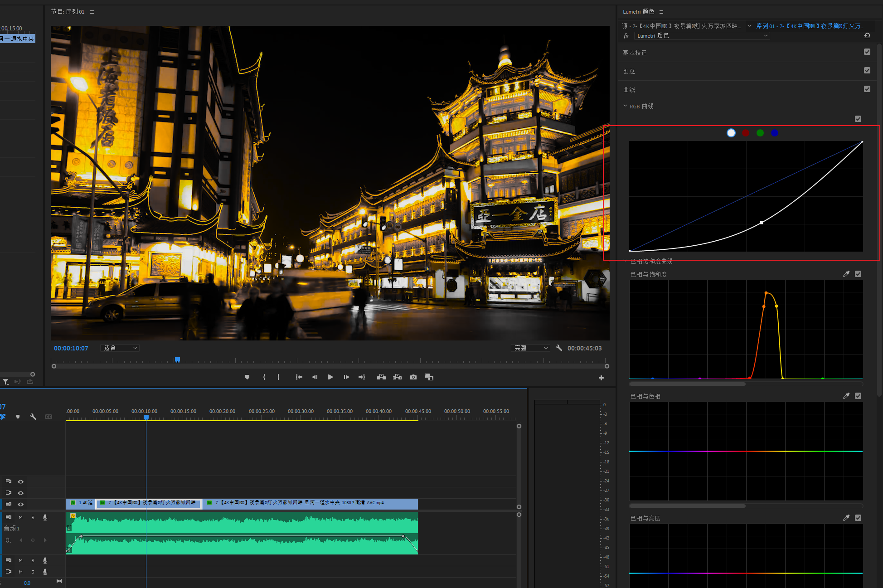Select the red channel curve swatch
This screenshot has width=883, height=588.
(746, 133)
